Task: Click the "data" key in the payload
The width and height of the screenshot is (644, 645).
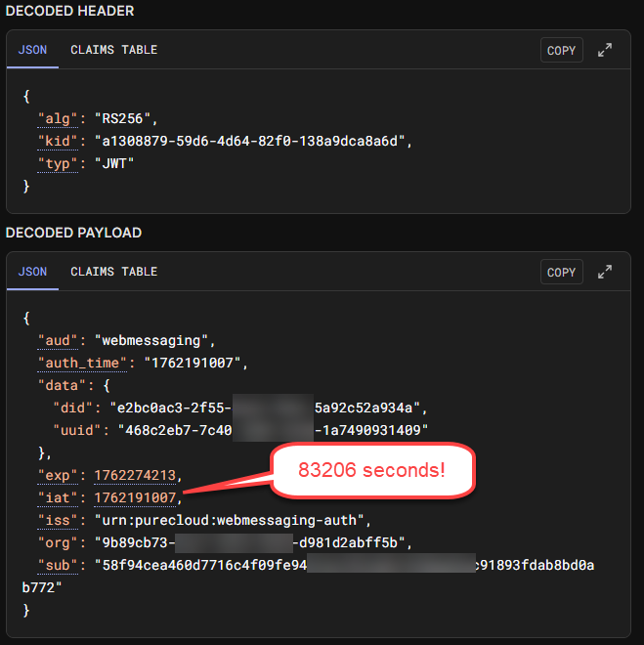Action: (x=57, y=385)
